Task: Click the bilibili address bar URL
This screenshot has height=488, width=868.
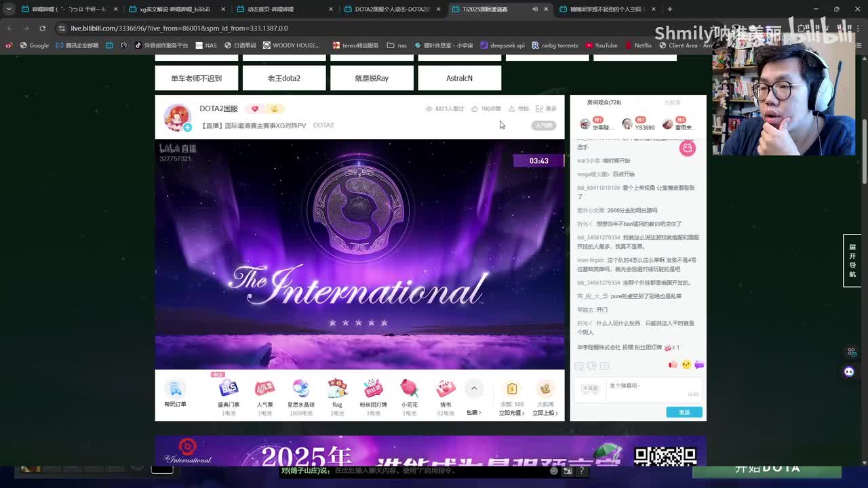Action: pos(180,28)
